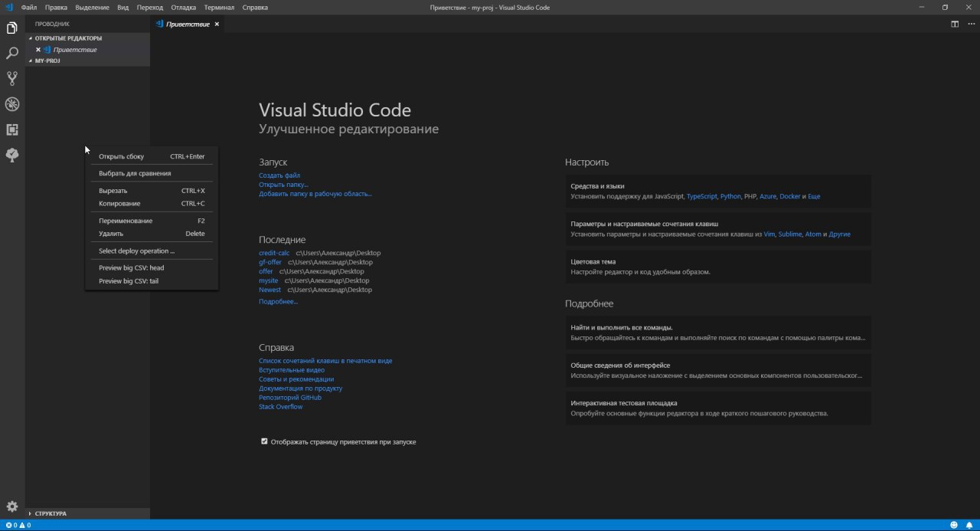
Task: Open the Советы и рекомендации link
Action: pyautogui.click(x=296, y=379)
